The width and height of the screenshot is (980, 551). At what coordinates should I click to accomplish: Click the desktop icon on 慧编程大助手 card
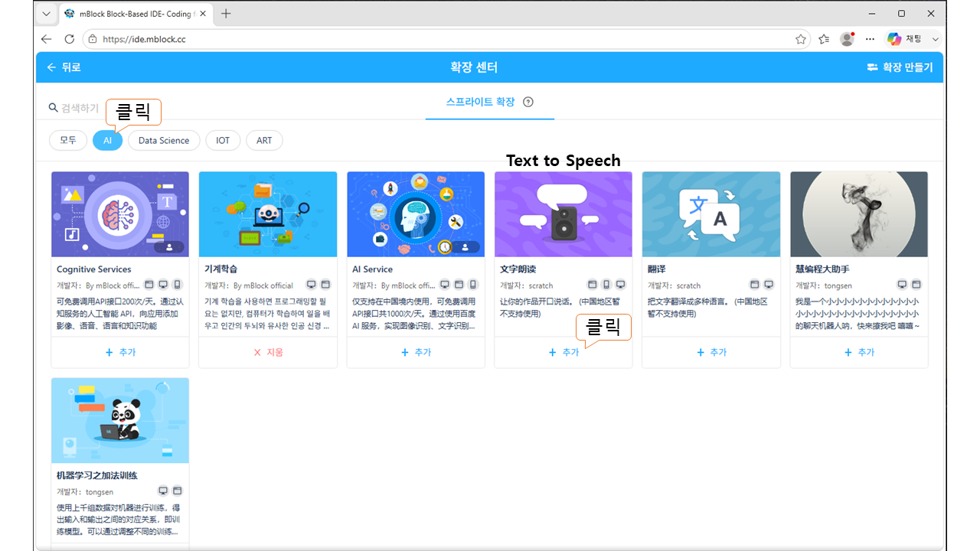902,285
